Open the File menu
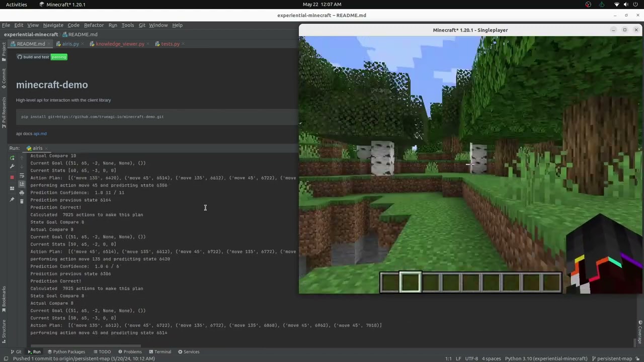The height and width of the screenshot is (362, 644). click(x=6, y=25)
